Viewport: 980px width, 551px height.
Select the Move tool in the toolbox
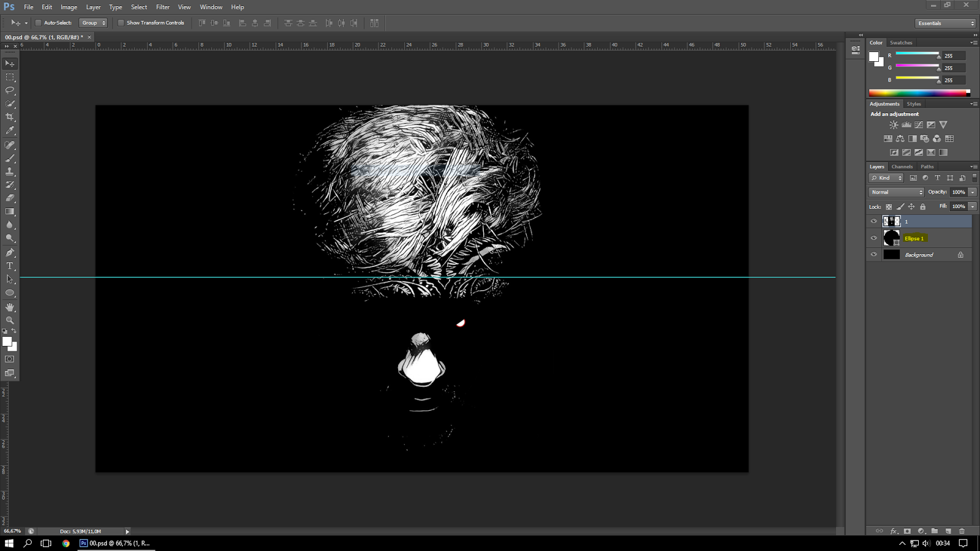click(10, 64)
